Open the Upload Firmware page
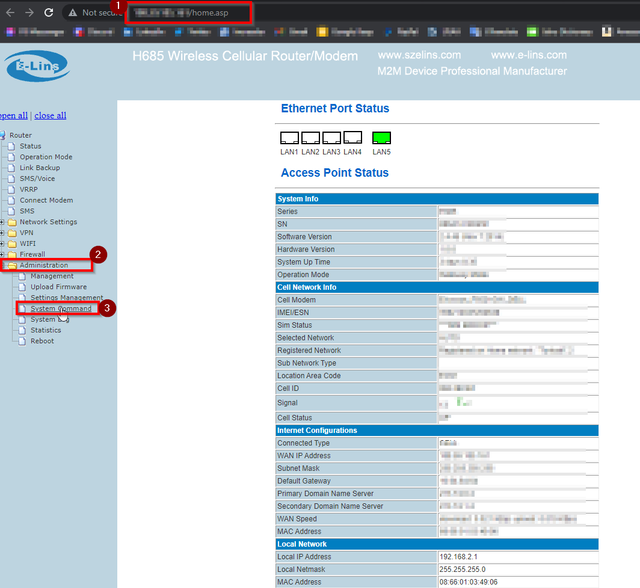The height and width of the screenshot is (588, 640). [x=58, y=287]
